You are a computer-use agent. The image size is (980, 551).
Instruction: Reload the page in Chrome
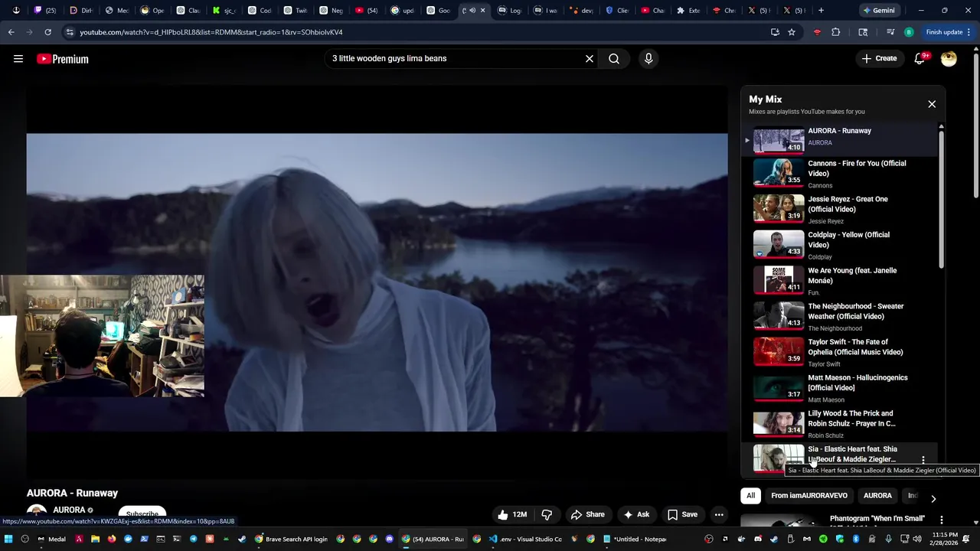pyautogui.click(x=47, y=32)
